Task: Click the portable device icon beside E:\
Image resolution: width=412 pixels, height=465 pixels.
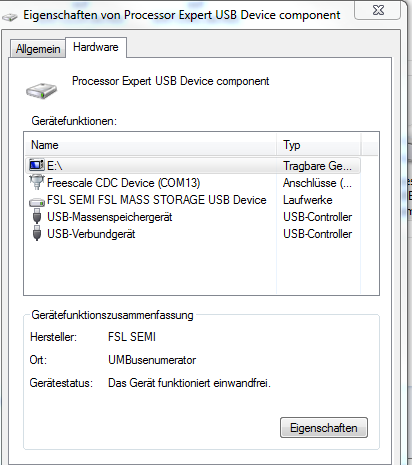Action: [x=37, y=165]
